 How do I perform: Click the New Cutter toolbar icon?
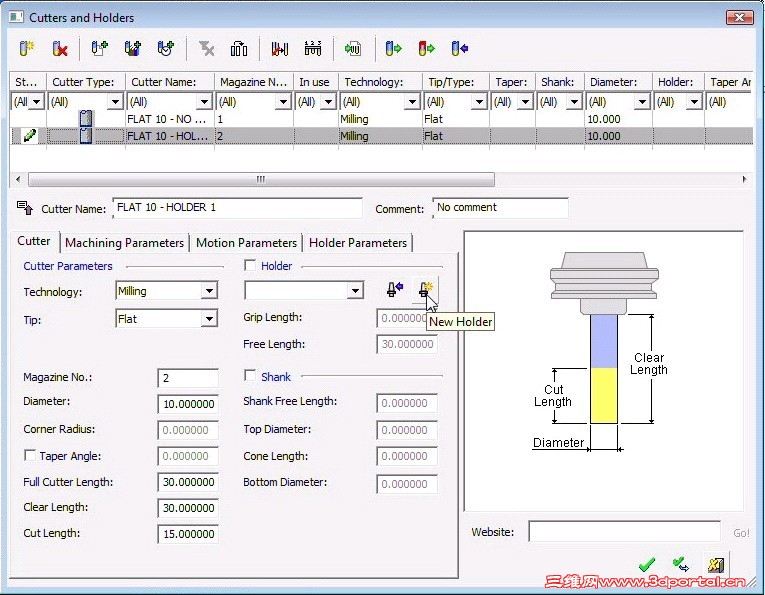click(x=26, y=48)
